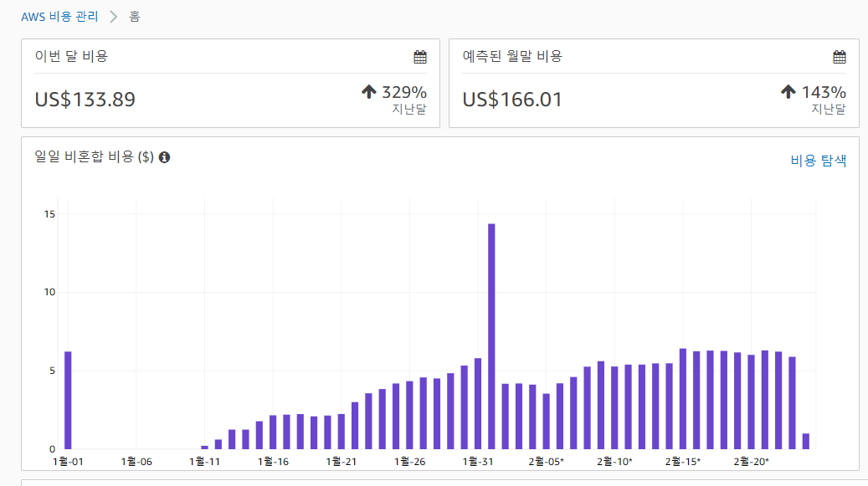Click 지난달 label under 329%
The width and height of the screenshot is (868, 486).
409,110
